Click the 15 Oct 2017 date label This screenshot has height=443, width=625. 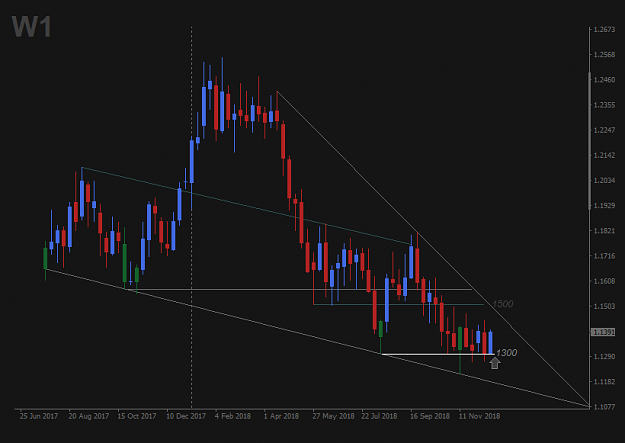[x=137, y=416]
